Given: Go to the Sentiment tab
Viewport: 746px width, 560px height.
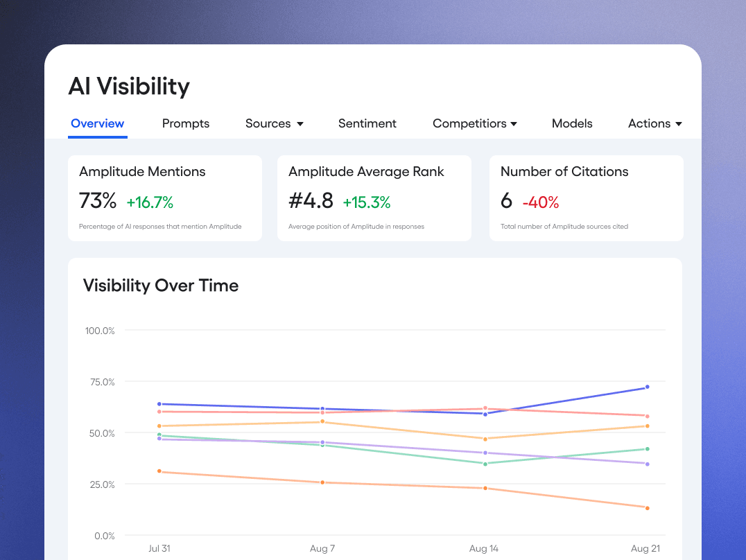Looking at the screenshot, I should [367, 123].
